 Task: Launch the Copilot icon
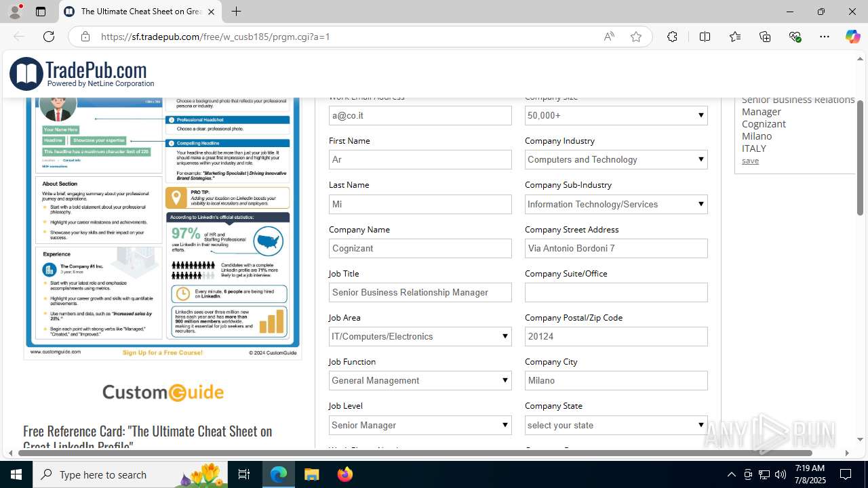point(852,37)
